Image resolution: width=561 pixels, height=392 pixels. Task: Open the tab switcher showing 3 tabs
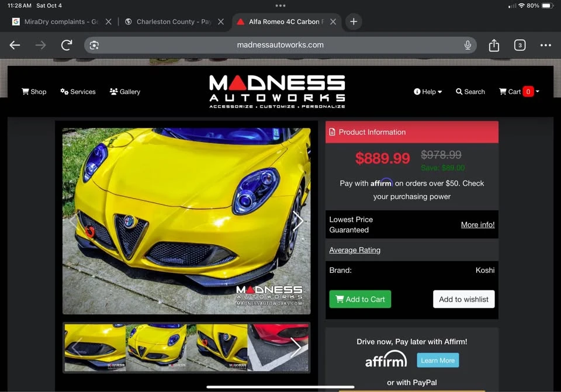tap(520, 45)
